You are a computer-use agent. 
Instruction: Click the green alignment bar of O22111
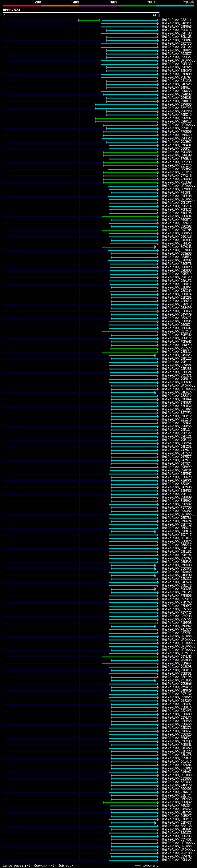(x=89, y=20)
